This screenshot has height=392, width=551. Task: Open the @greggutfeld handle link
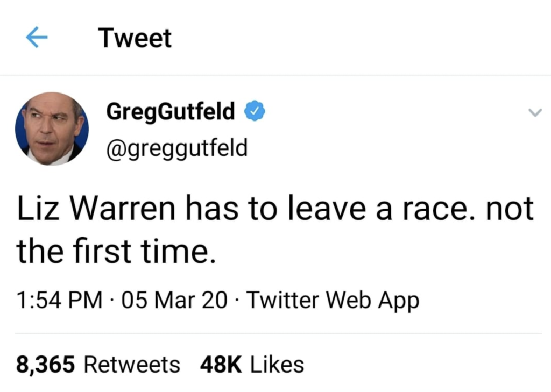click(176, 148)
